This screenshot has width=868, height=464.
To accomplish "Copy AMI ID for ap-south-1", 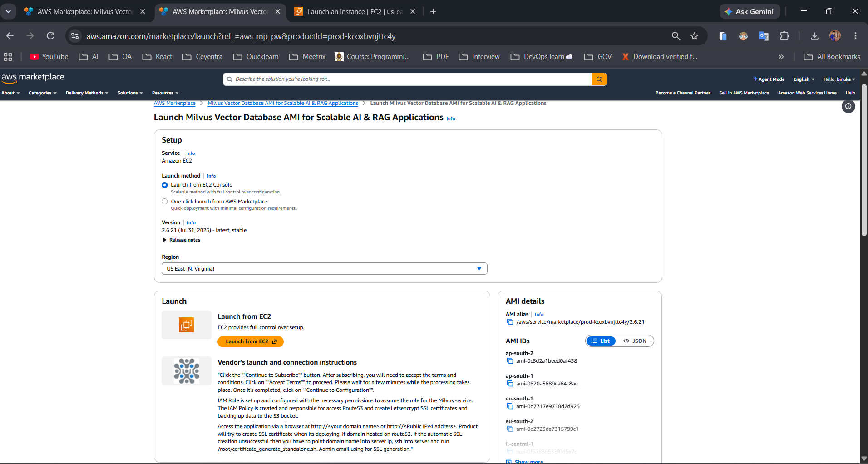I will (510, 384).
